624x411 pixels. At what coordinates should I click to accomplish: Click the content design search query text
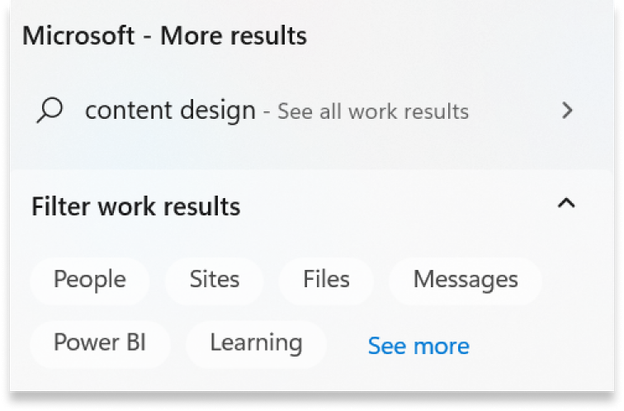tap(170, 110)
